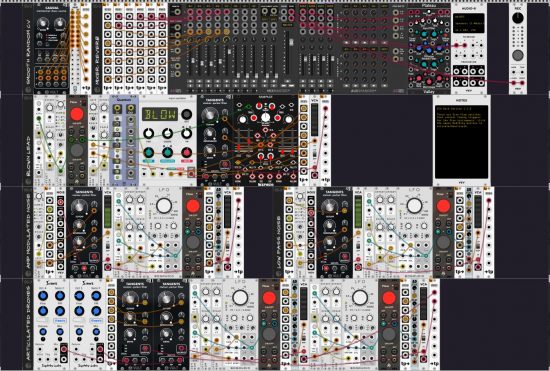Viewport: 550px width, 371px height.
Task: Click grey Flow knob in Arp Modulated Noise row
Action: click(193, 242)
